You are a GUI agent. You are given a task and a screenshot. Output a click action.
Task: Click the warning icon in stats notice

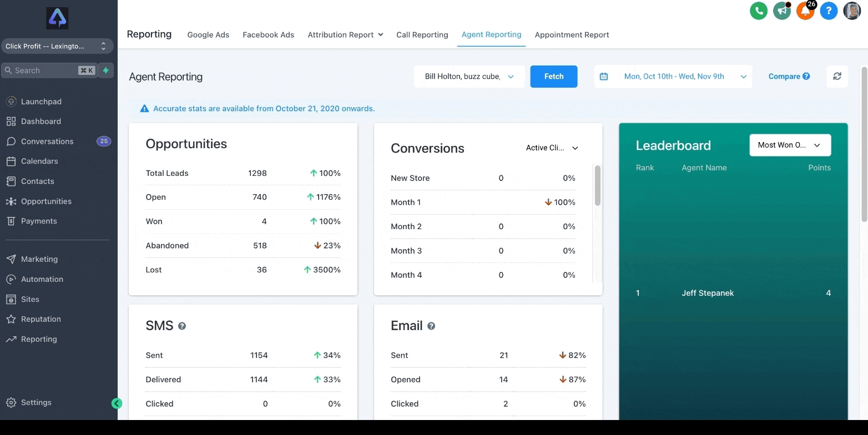click(x=144, y=109)
